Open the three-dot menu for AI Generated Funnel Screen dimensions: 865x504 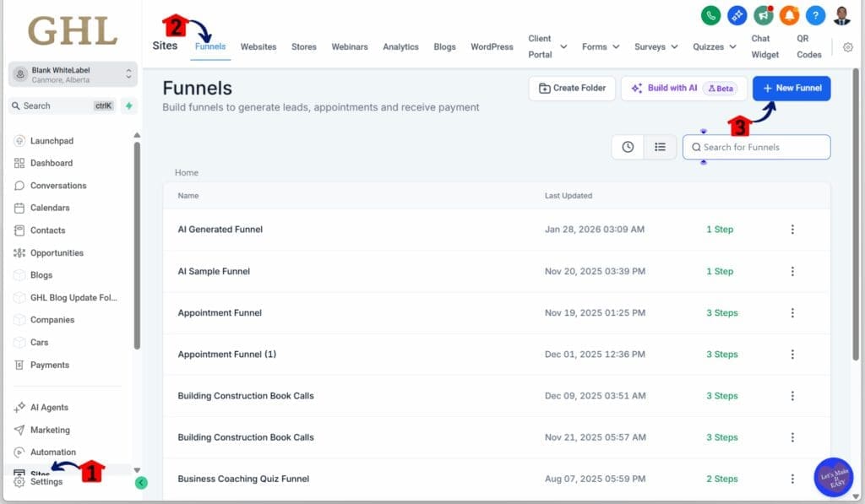[792, 229]
